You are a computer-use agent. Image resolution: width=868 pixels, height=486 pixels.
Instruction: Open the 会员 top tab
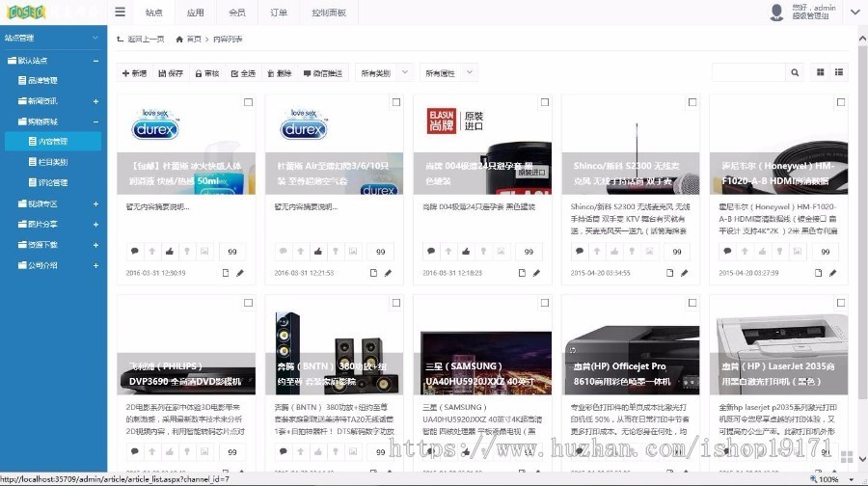237,13
